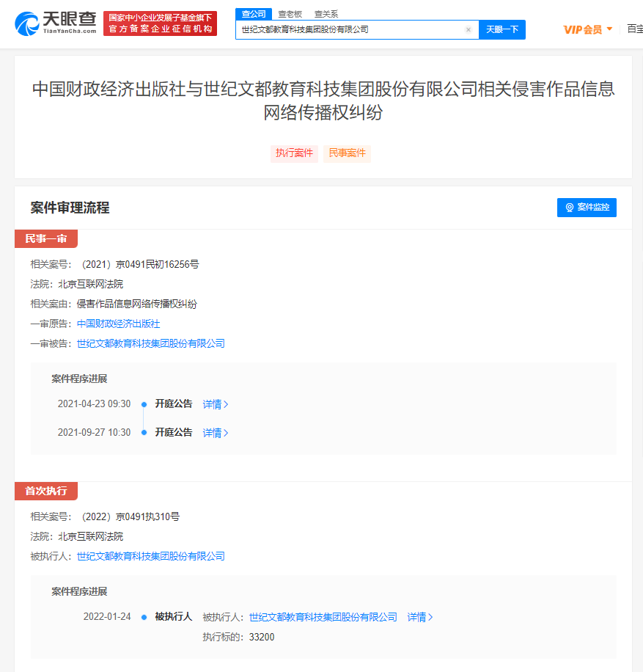Open the 被执行人 company link under 法院

[x=150, y=556]
